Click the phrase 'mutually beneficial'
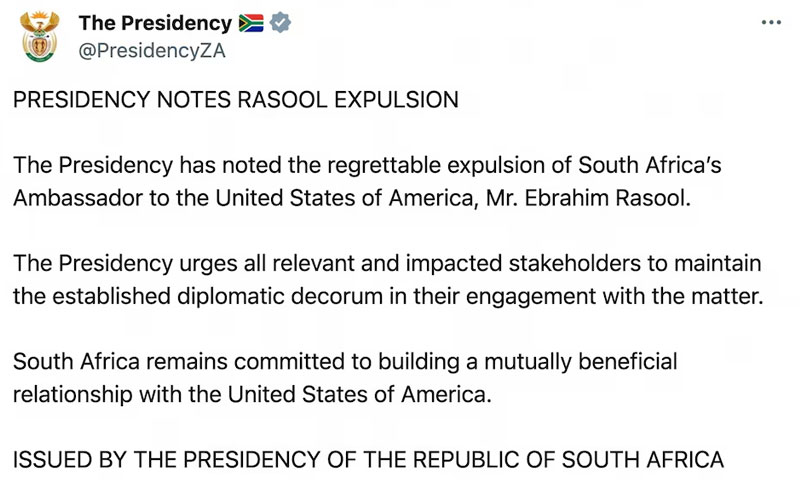This screenshot has width=800, height=480. point(581,362)
